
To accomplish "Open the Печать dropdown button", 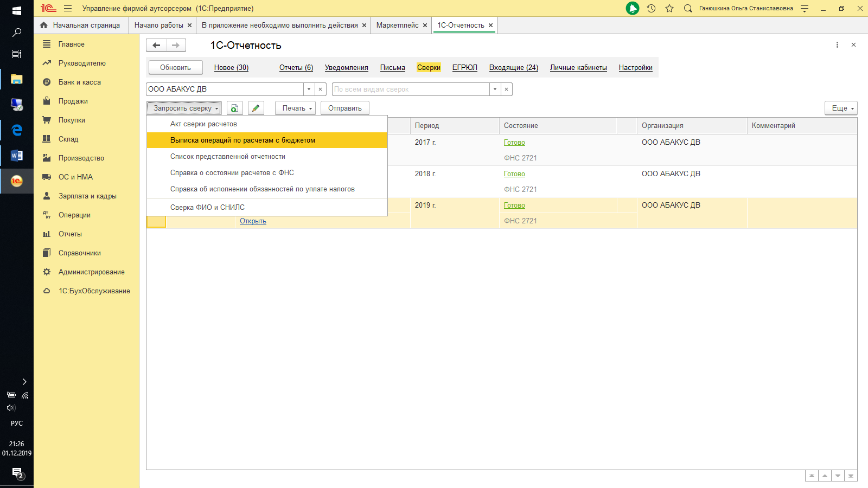I will pos(297,108).
